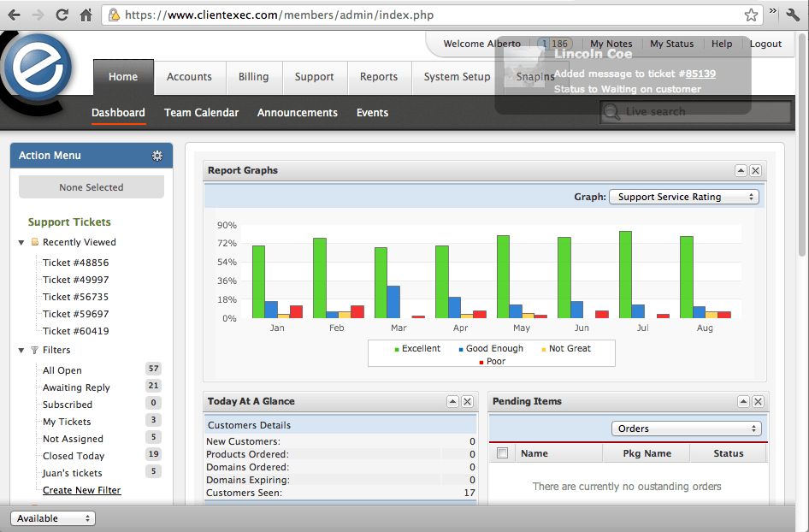This screenshot has width=809, height=532.
Task: Click the live search magnifying glass icon
Action: pos(610,111)
